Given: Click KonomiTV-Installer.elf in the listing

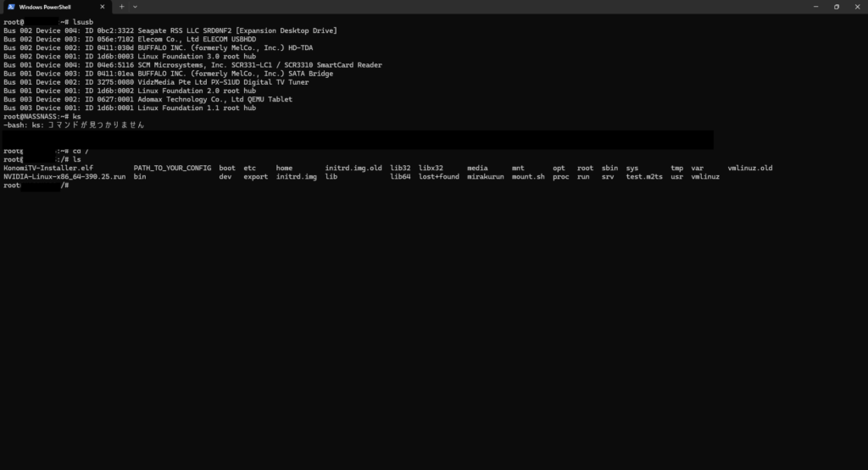Looking at the screenshot, I should point(48,168).
